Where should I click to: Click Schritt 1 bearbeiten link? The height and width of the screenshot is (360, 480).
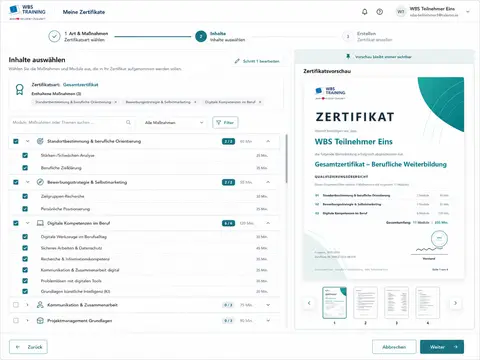(x=257, y=61)
